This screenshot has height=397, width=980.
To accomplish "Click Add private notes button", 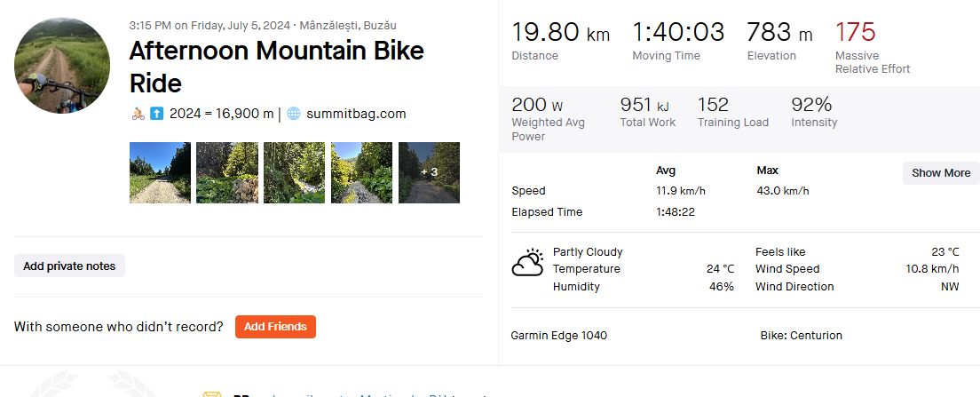I will [69, 266].
